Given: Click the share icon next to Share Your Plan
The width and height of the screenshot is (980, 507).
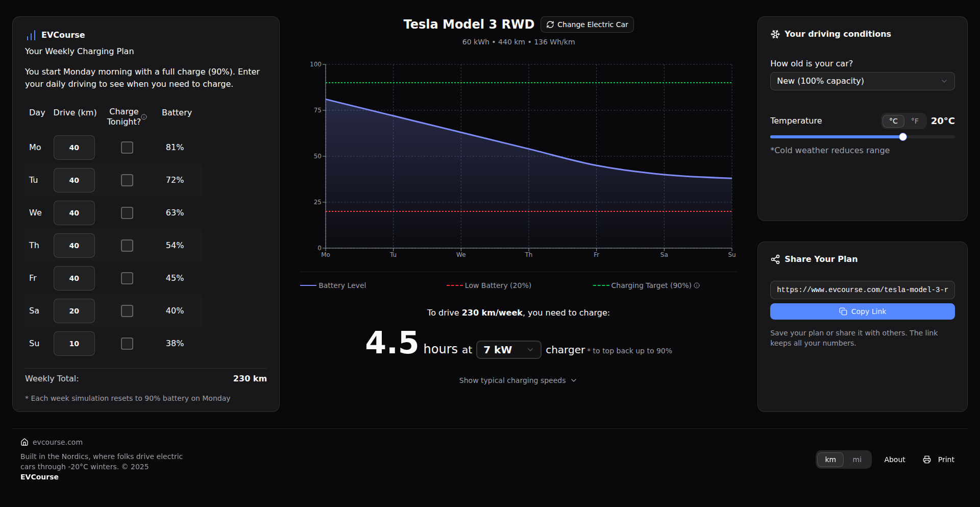Looking at the screenshot, I should coord(775,259).
